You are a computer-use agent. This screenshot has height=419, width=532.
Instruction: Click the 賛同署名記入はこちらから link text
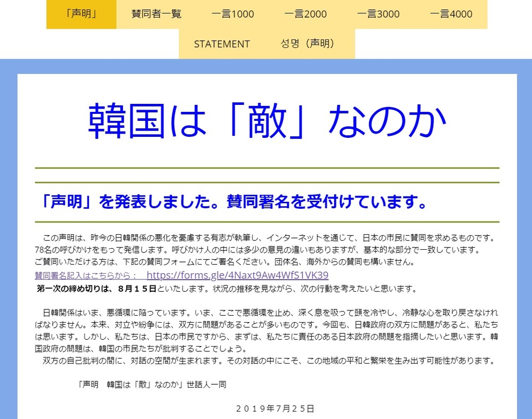point(86,276)
